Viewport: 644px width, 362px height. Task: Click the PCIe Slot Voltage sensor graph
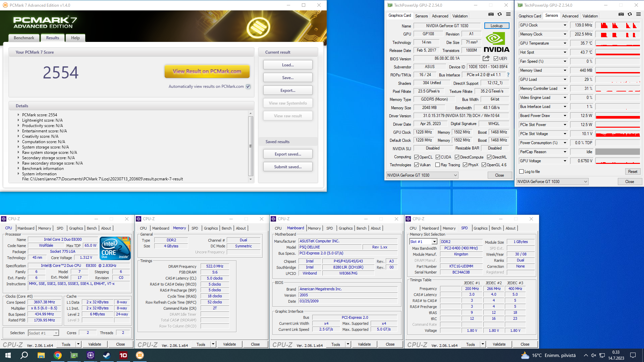coord(618,134)
